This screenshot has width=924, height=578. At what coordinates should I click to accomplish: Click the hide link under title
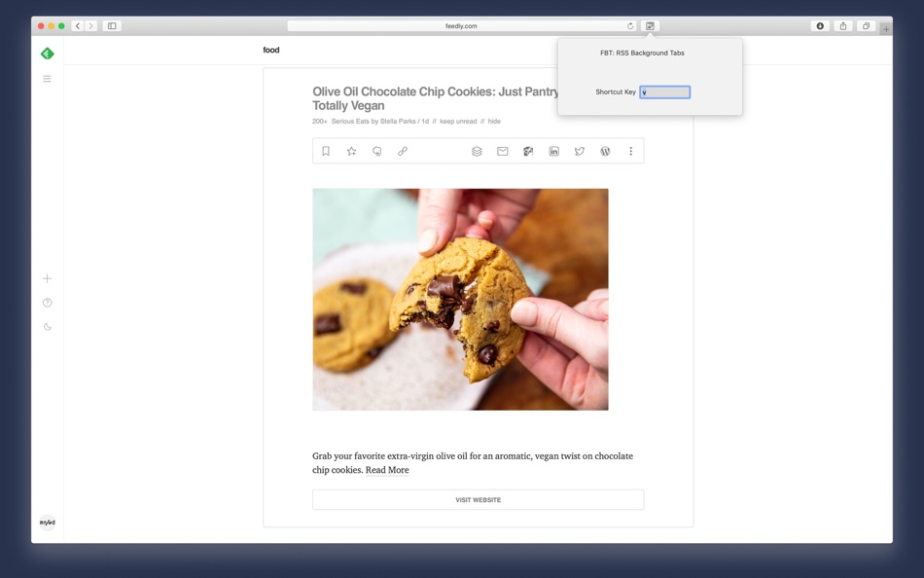coord(494,121)
